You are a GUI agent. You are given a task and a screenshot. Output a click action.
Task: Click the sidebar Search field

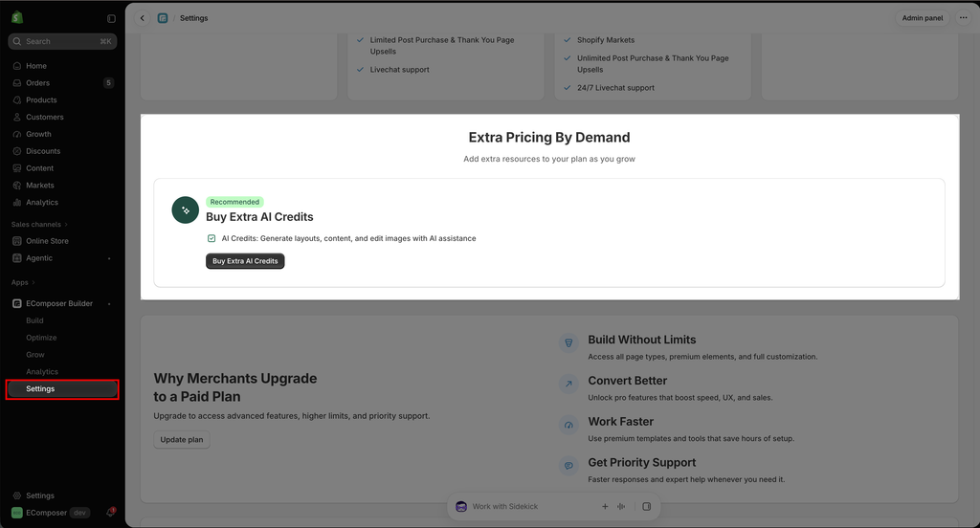tap(62, 41)
